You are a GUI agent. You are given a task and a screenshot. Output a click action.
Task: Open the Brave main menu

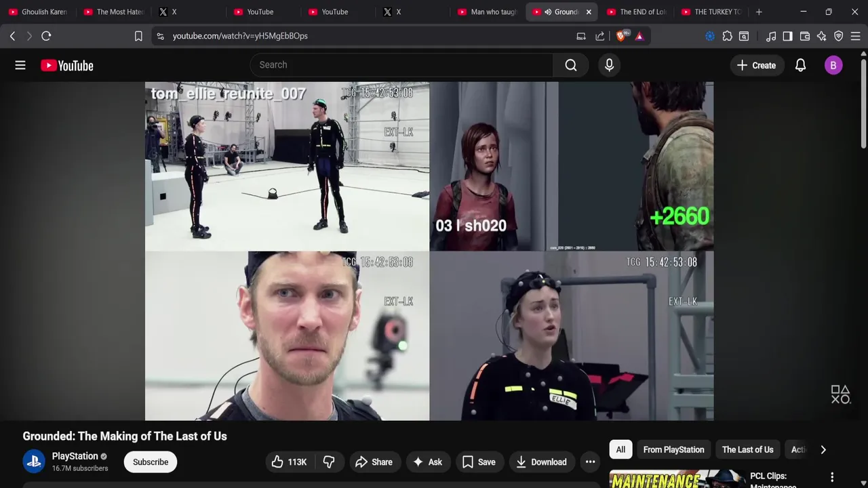pyautogui.click(x=856, y=36)
